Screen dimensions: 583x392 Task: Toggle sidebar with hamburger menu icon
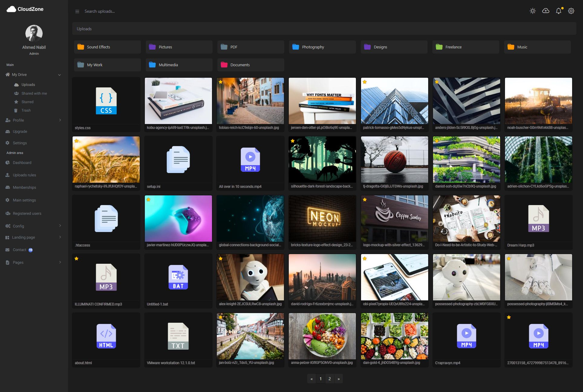77,11
